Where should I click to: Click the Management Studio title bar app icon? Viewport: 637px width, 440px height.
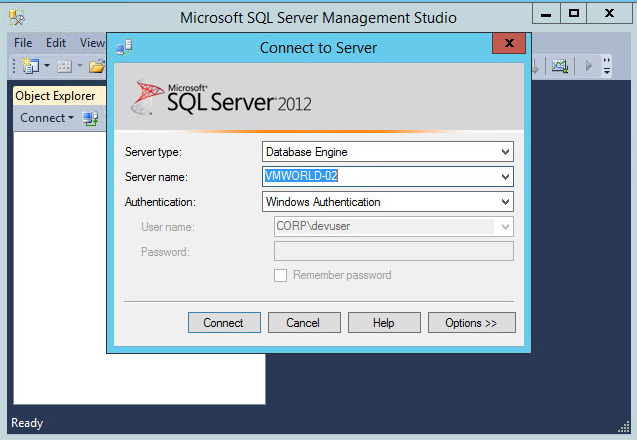17,17
